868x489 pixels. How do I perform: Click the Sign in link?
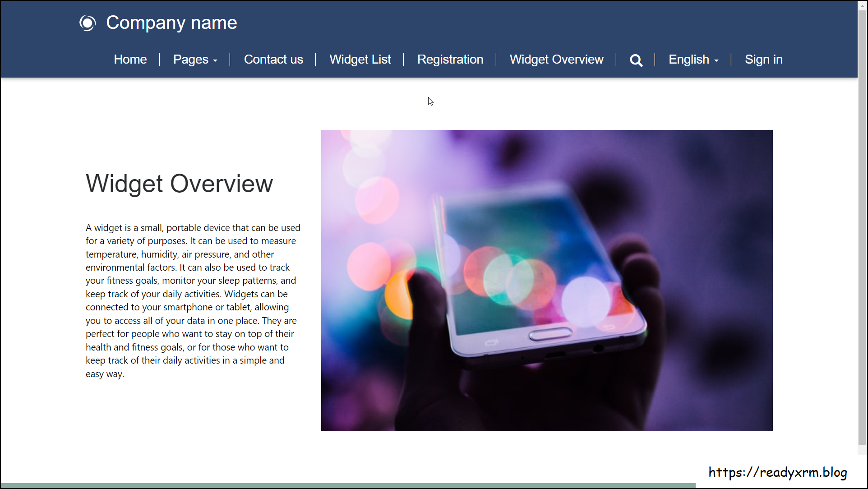tap(763, 60)
